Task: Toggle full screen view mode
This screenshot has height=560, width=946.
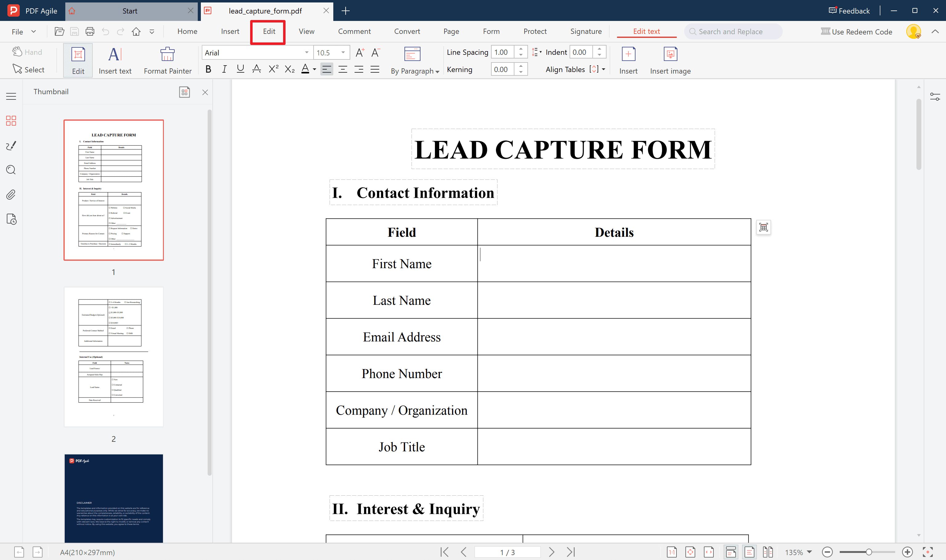Action: pos(928,552)
